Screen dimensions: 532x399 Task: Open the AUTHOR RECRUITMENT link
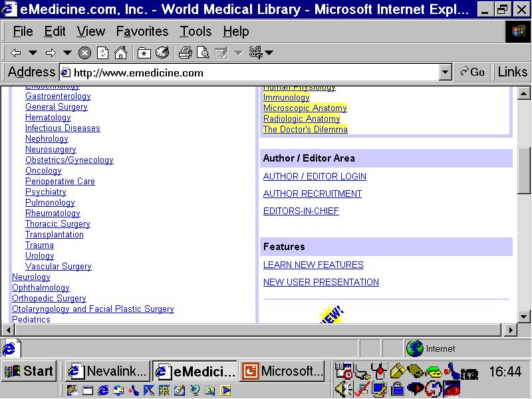313,194
